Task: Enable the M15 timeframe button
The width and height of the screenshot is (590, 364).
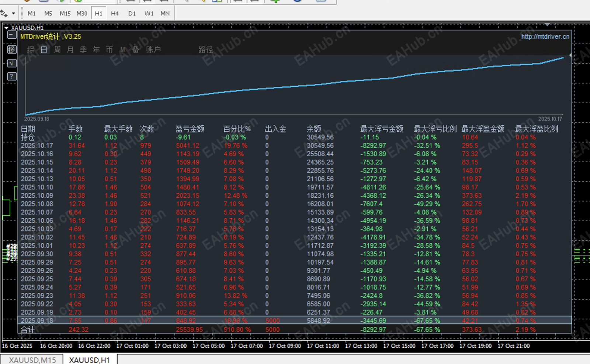Action: point(65,13)
